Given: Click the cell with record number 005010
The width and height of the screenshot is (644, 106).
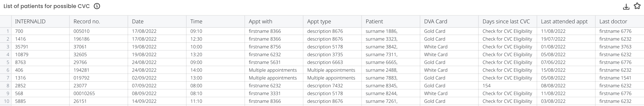Looking at the screenshot, I should [x=82, y=31].
